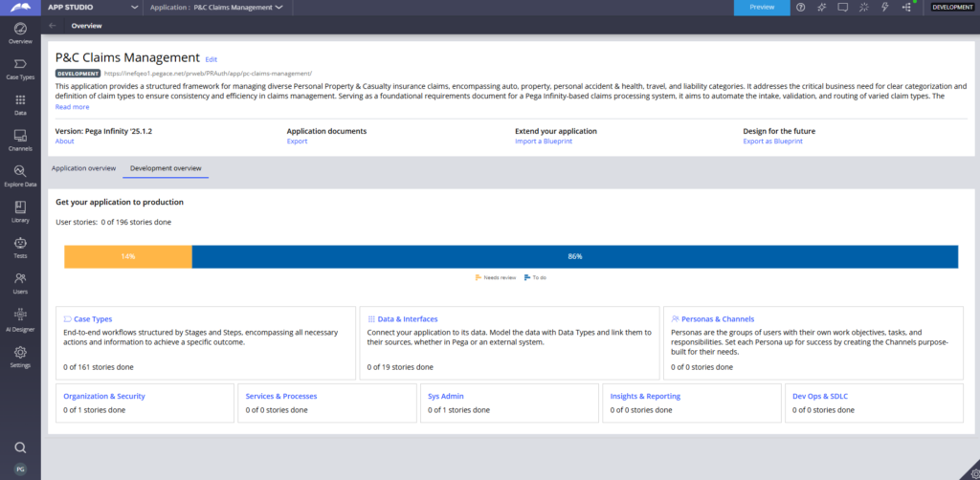Open the Overview section in sidebar

point(20,33)
